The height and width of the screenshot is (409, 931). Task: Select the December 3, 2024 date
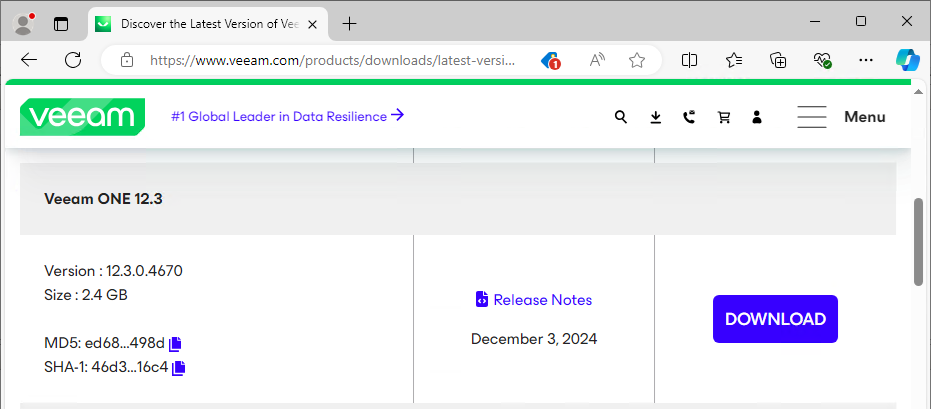[x=534, y=339]
